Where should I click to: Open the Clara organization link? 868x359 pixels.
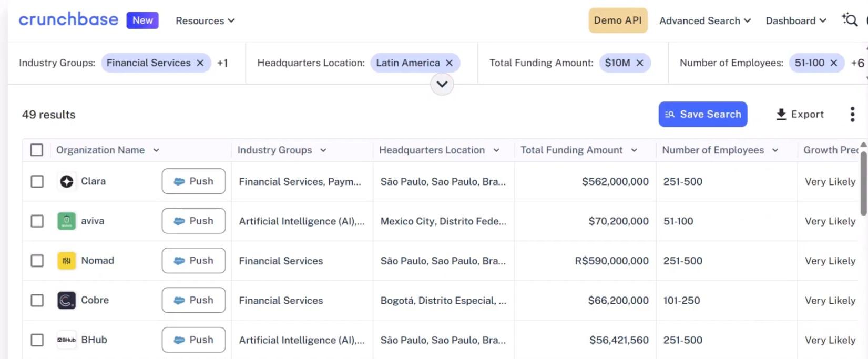pos(93,181)
